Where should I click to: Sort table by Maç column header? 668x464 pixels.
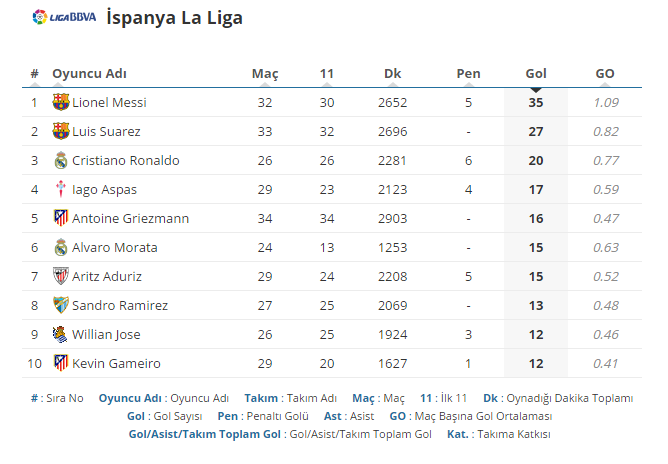(265, 74)
